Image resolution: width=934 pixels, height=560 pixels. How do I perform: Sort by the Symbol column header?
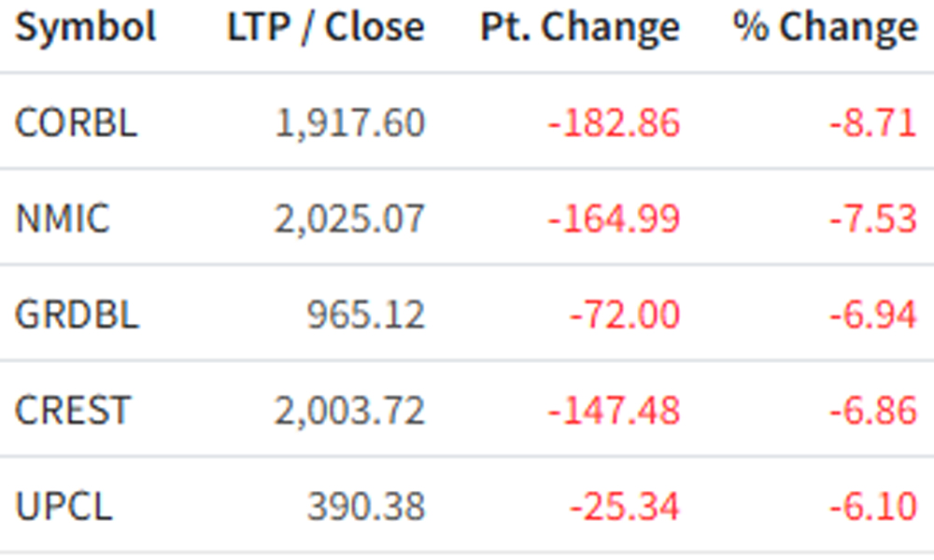click(x=85, y=27)
